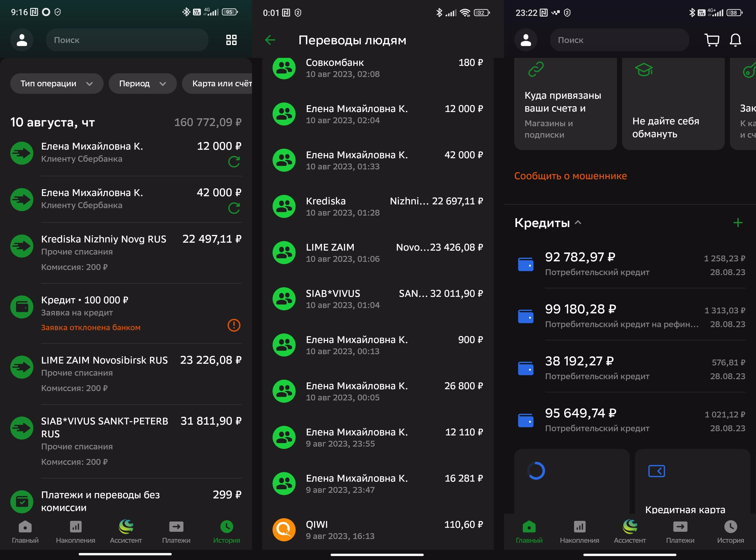This screenshot has width=756, height=560.
Task: Tap blue wallet icon for 95 649,74 ₽ credit
Action: point(526,420)
